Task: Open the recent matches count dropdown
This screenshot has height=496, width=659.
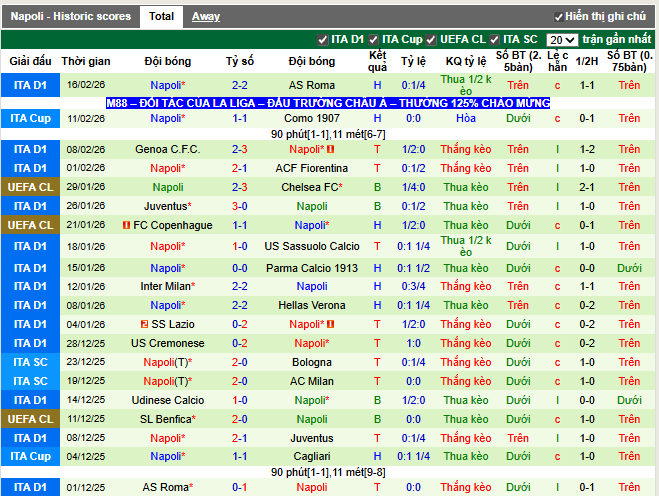Action: click(562, 40)
